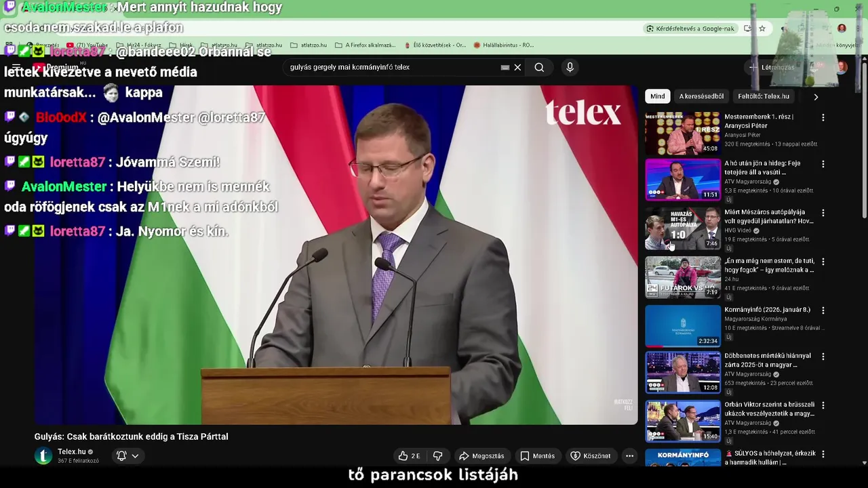Open the (71) YouTube bookmark

(x=87, y=45)
